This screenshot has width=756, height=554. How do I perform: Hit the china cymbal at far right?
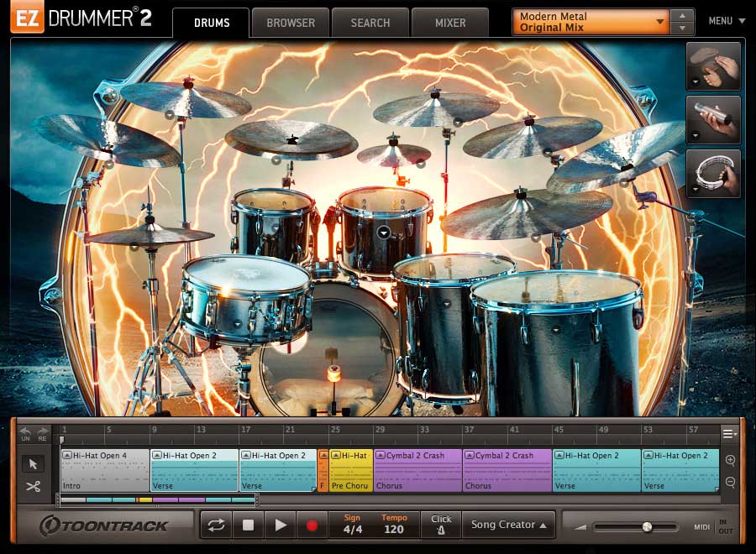tap(622, 159)
